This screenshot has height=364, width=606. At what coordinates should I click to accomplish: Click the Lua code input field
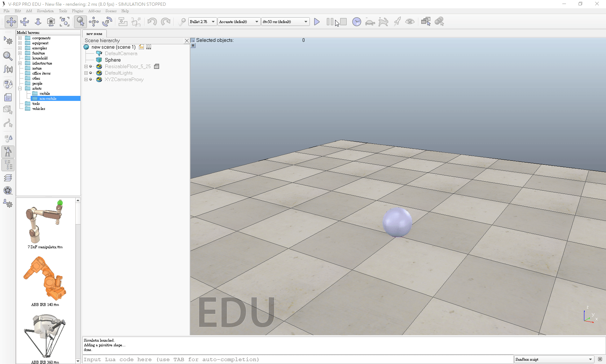click(x=298, y=359)
